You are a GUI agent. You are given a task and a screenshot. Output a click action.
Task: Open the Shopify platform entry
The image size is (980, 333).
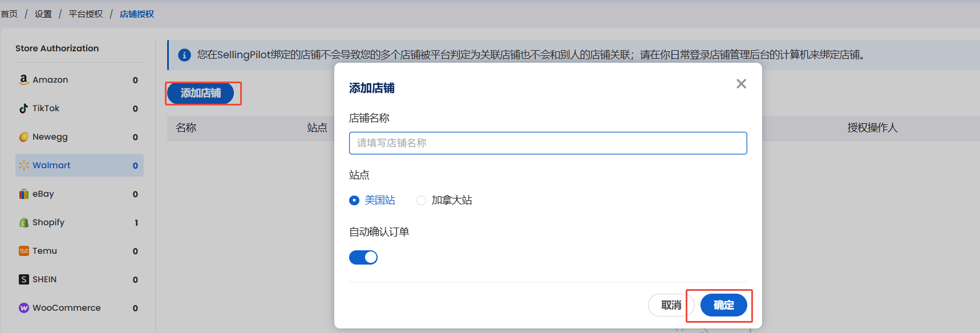(x=79, y=222)
